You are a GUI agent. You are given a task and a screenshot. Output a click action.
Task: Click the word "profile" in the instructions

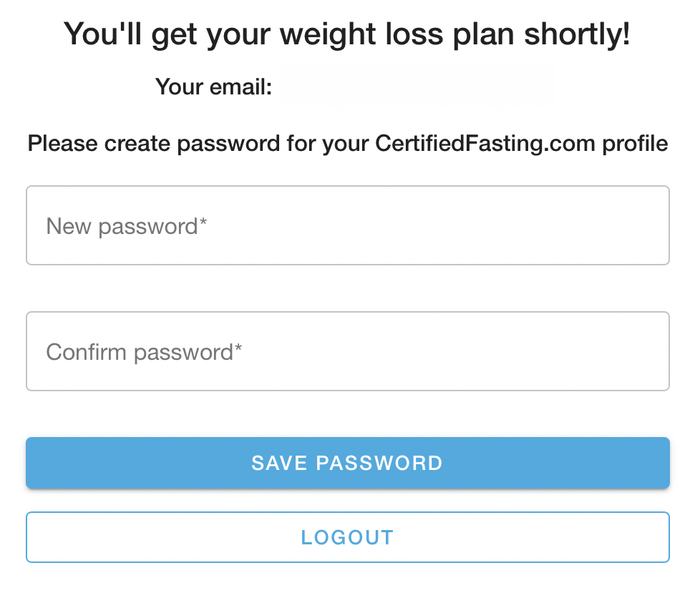click(634, 144)
